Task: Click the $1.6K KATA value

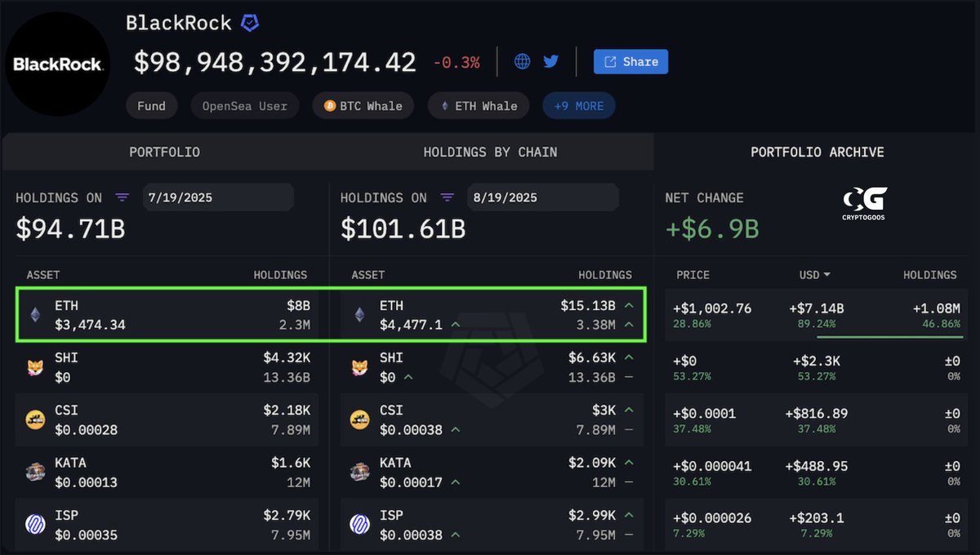Action: click(x=291, y=463)
